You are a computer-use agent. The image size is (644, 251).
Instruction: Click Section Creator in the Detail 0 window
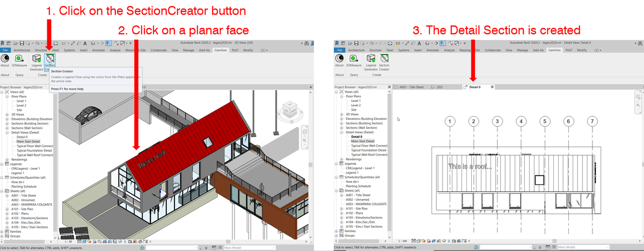point(384,62)
